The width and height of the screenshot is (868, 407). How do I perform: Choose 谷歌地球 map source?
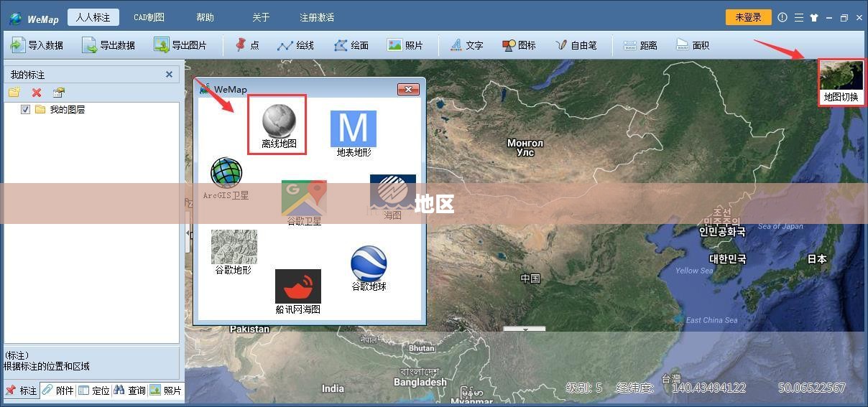(x=369, y=268)
